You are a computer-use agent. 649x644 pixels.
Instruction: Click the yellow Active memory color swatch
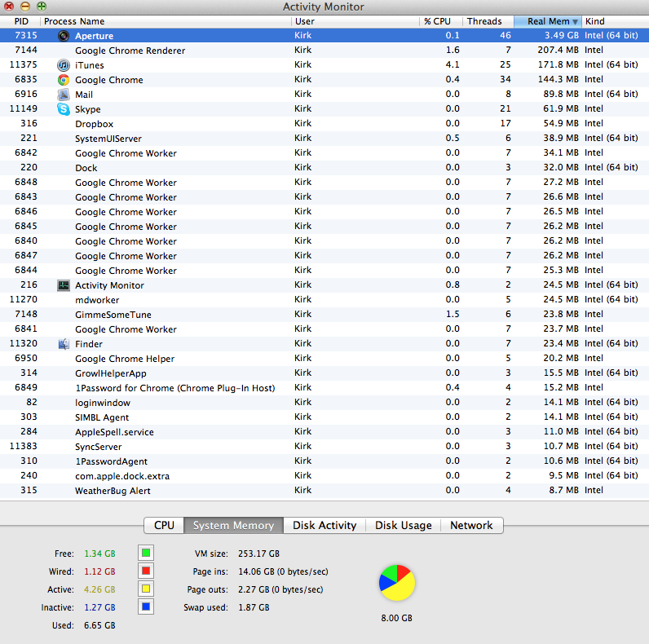coord(146,589)
